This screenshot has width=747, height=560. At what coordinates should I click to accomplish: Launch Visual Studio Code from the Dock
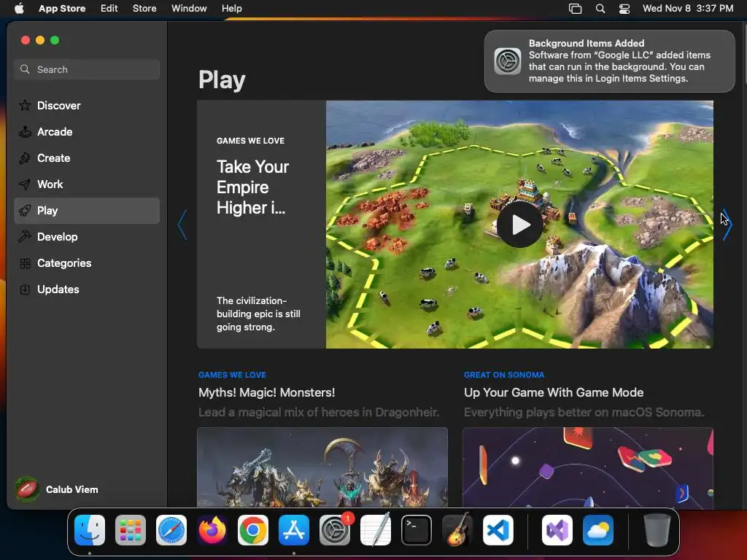click(498, 530)
